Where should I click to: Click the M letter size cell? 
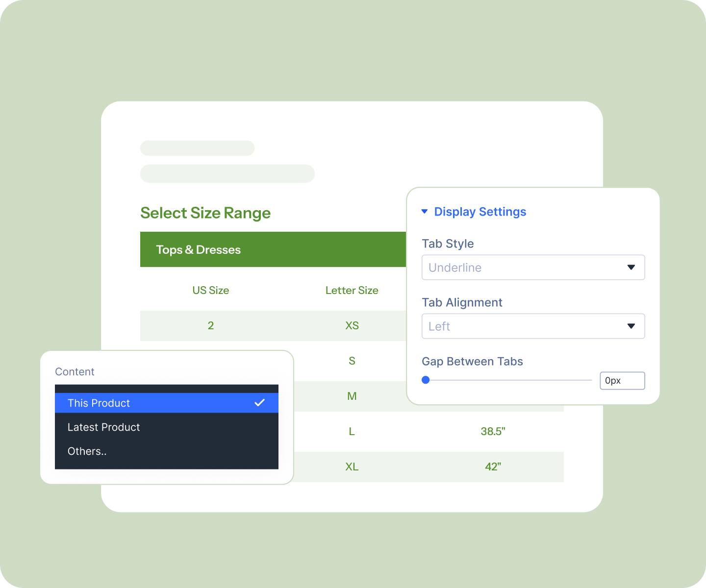[x=352, y=396]
